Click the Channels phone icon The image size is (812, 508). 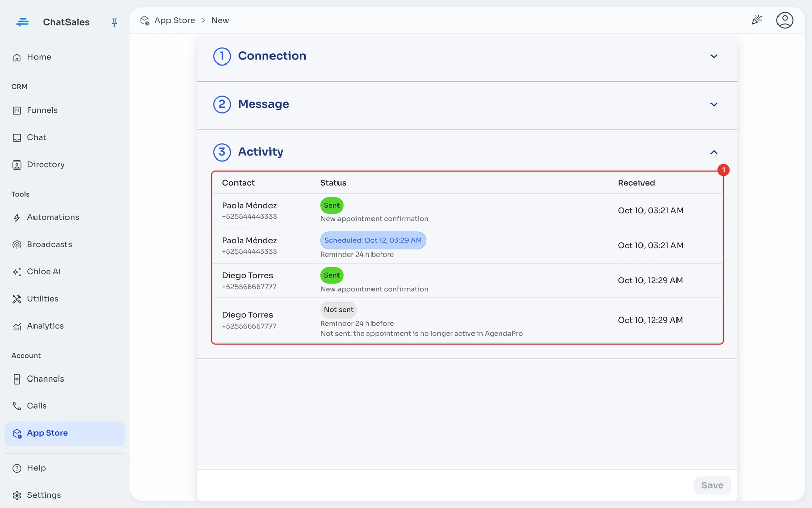point(17,379)
